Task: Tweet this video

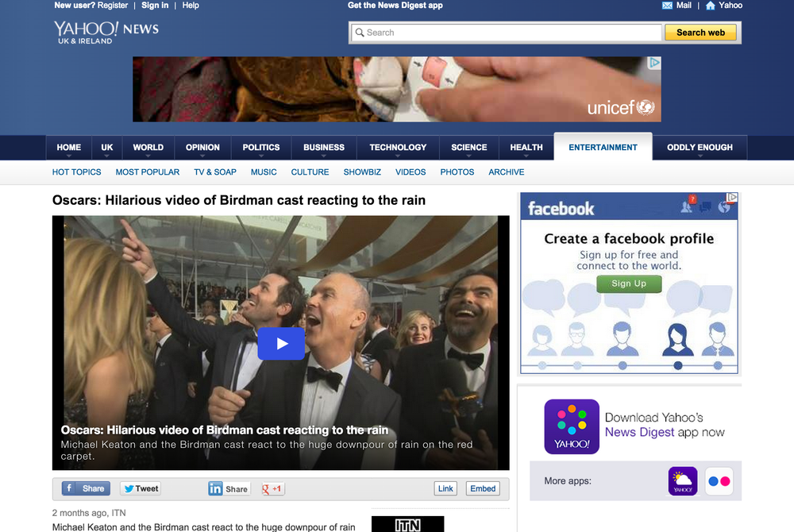Action: click(141, 488)
